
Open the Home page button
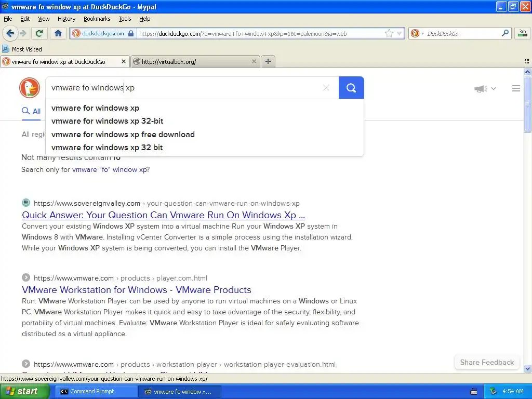[x=58, y=33]
